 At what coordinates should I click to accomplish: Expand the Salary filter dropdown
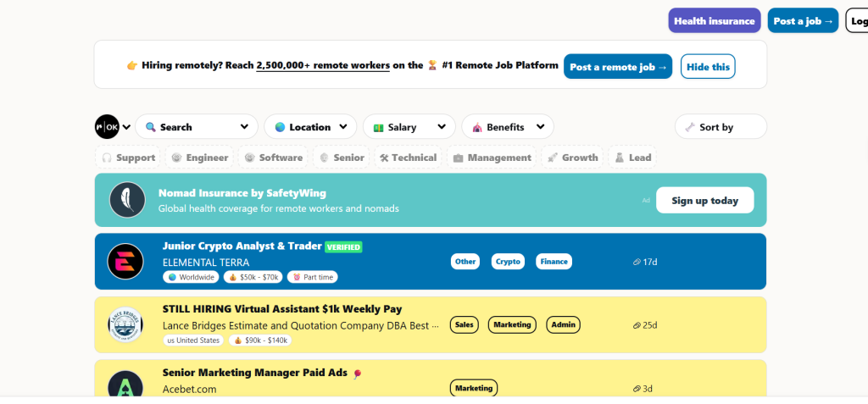click(x=409, y=127)
